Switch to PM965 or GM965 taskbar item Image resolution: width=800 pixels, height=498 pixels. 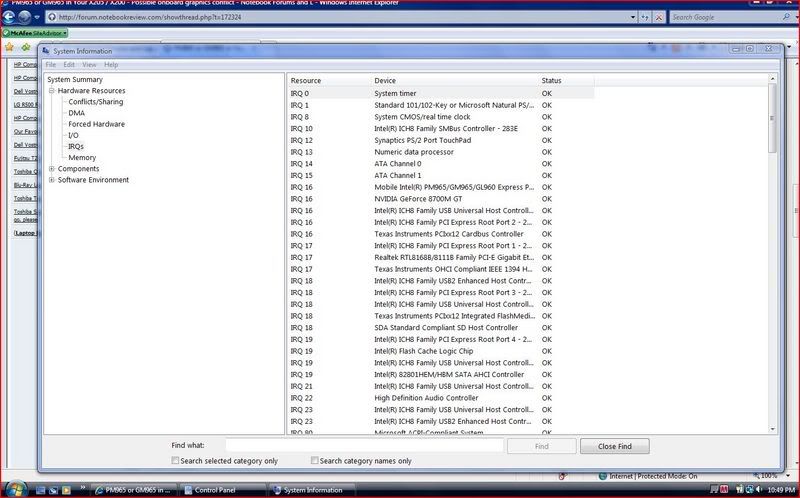tap(134, 490)
